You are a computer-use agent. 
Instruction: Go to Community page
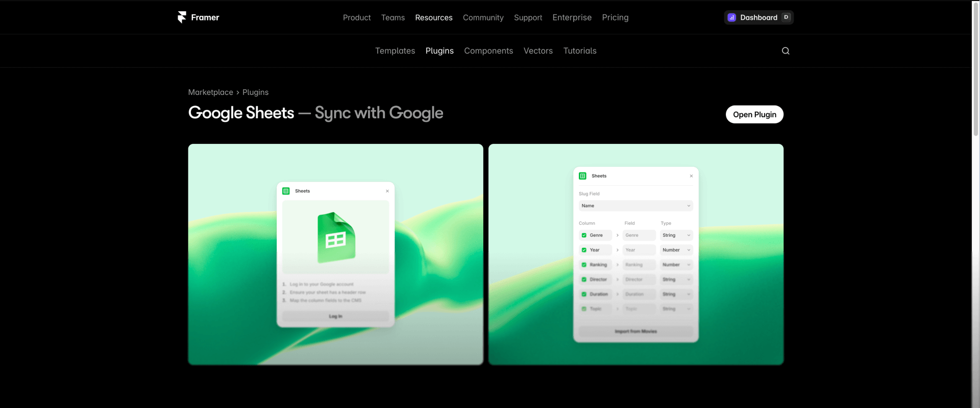tap(483, 18)
